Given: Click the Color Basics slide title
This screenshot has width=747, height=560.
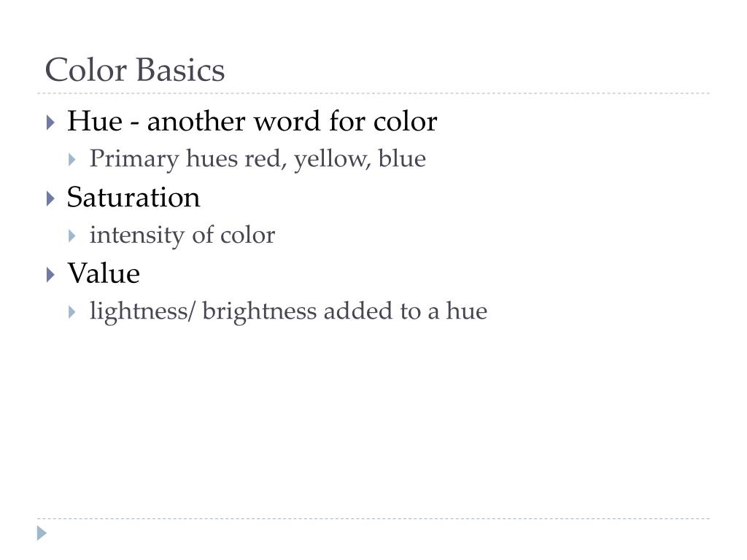Looking at the screenshot, I should click(x=135, y=70).
